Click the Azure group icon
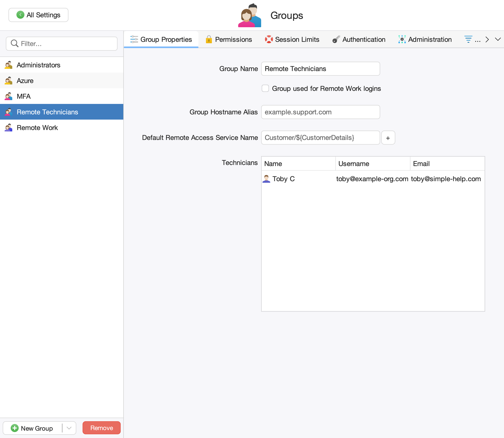Image resolution: width=504 pixels, height=438 pixels. [x=9, y=81]
